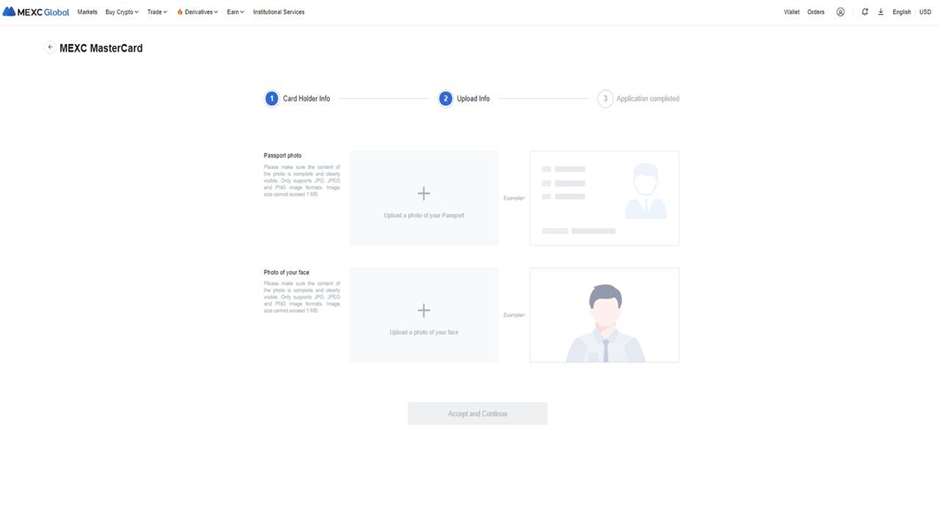Screen dimensions: 940x514
Task: Click the Application completed step label
Action: (647, 98)
